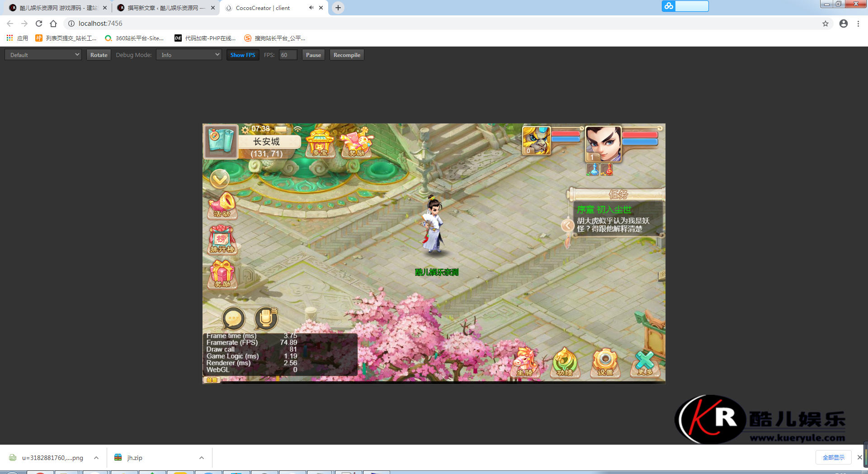Open the 奖励 reward icon at top
The height and width of the screenshot is (474, 868).
[x=357, y=142]
